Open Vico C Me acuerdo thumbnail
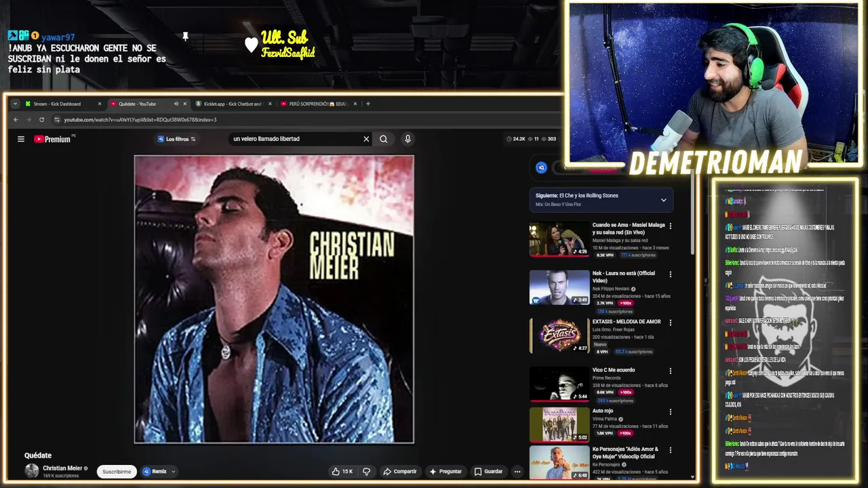Image resolution: width=868 pixels, height=488 pixels. 559,384
